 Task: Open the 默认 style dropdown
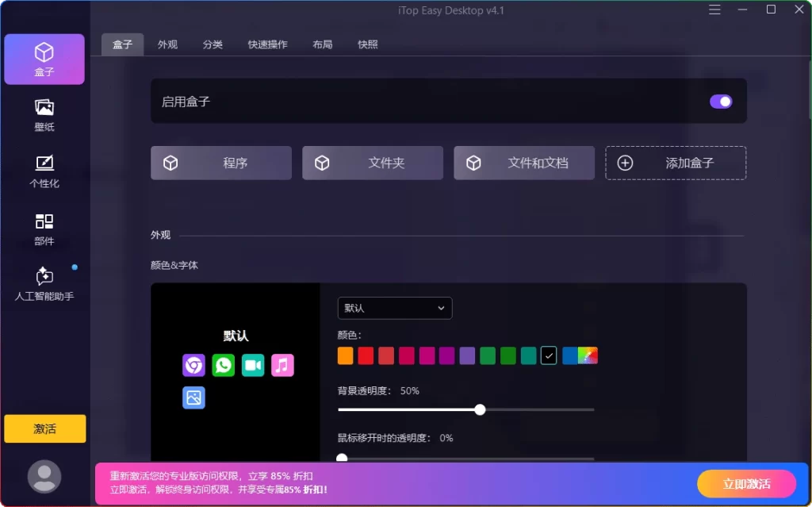coord(394,308)
